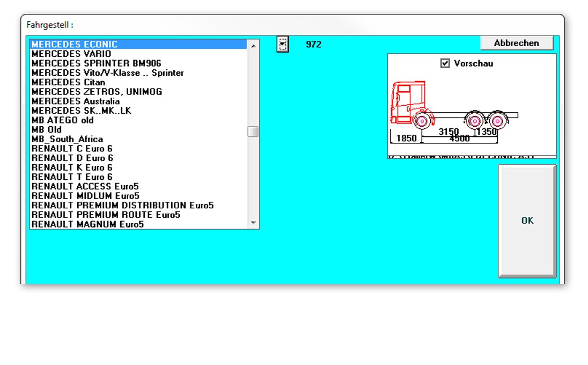Pick RENAULT ACCESS Euro5

(138, 186)
